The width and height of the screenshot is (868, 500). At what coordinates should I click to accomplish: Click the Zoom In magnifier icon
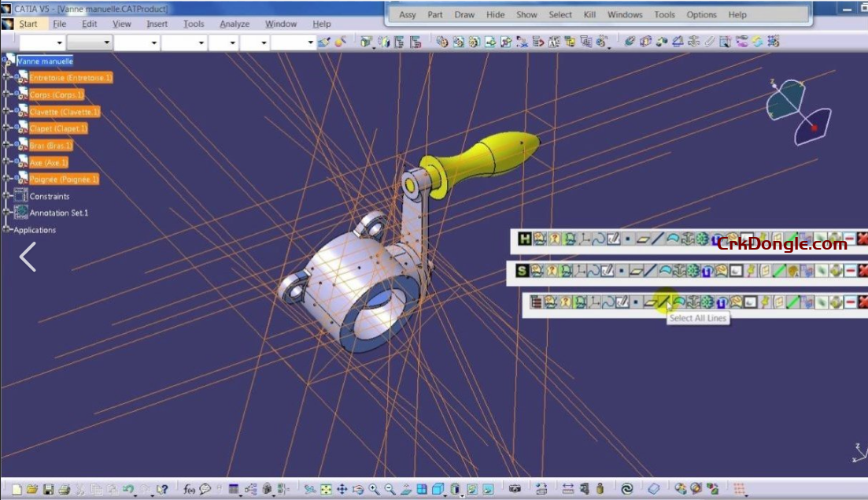pos(373,489)
